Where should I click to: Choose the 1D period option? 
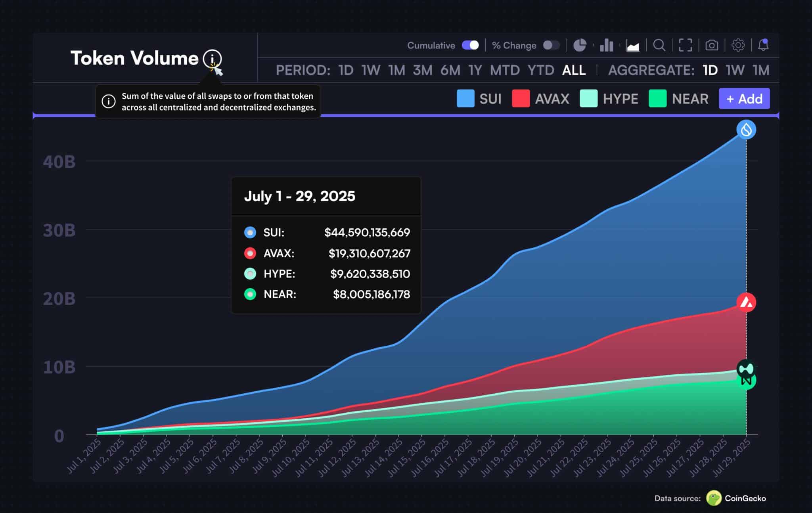[346, 70]
